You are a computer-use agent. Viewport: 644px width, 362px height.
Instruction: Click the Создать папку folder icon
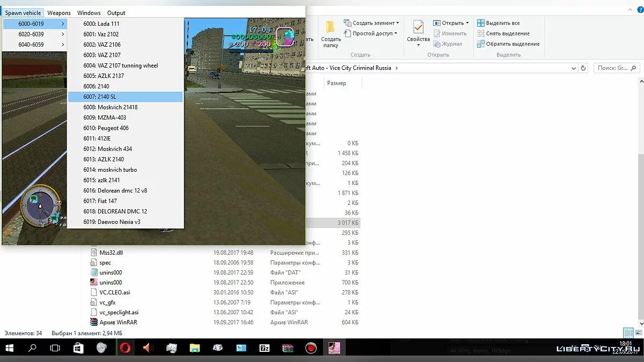331,28
